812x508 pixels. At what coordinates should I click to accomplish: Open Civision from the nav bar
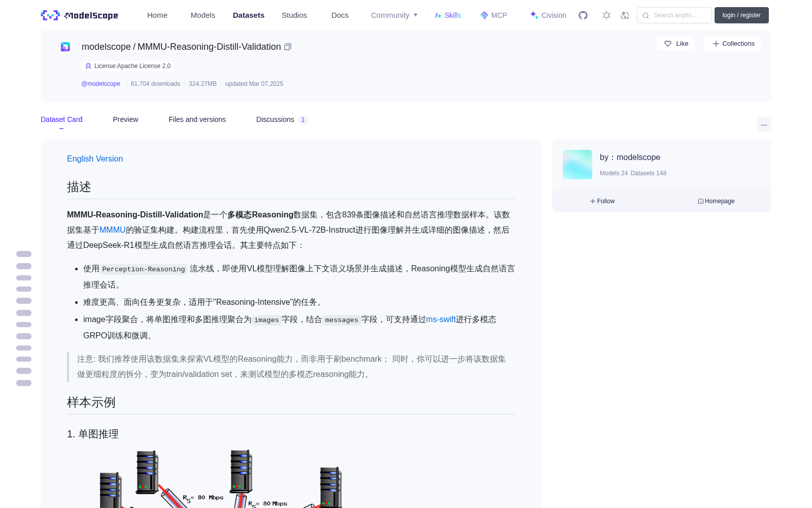(548, 15)
